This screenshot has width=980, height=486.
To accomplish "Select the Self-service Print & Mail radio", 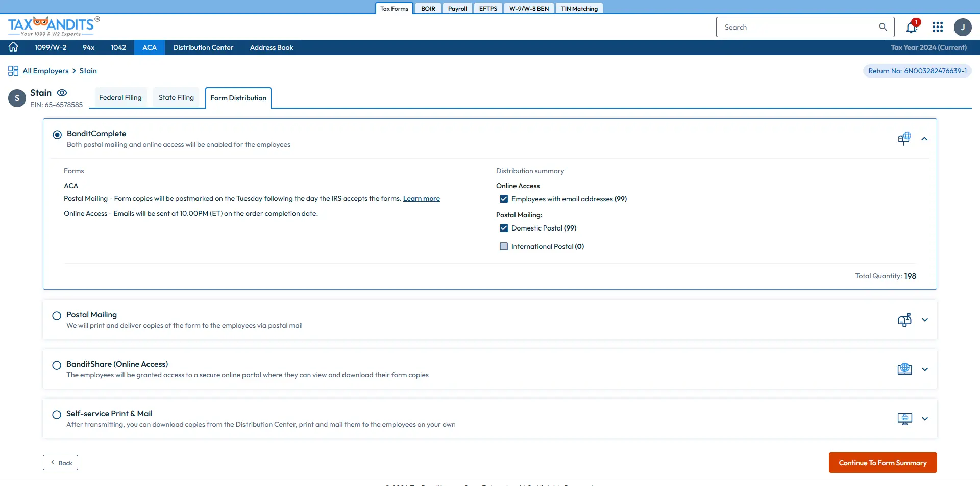I will pos(57,415).
